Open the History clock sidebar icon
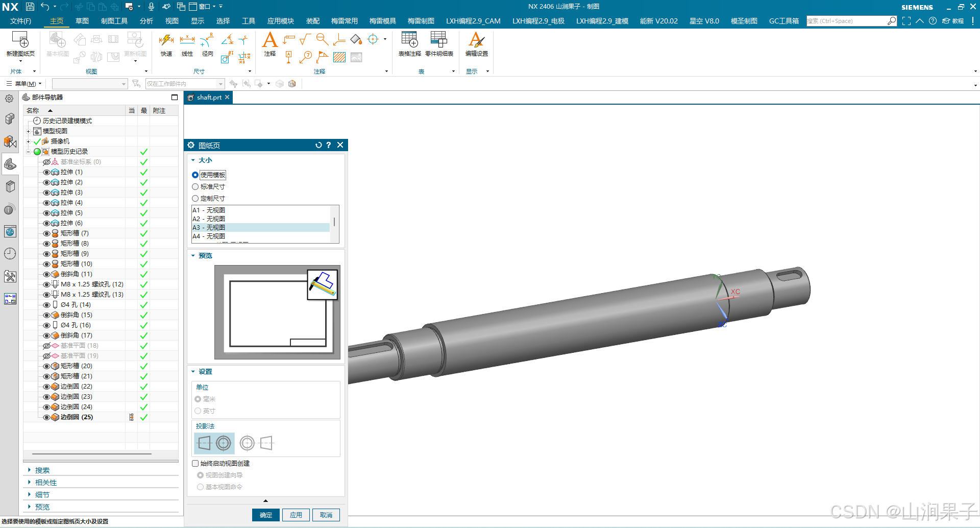 tap(10, 254)
